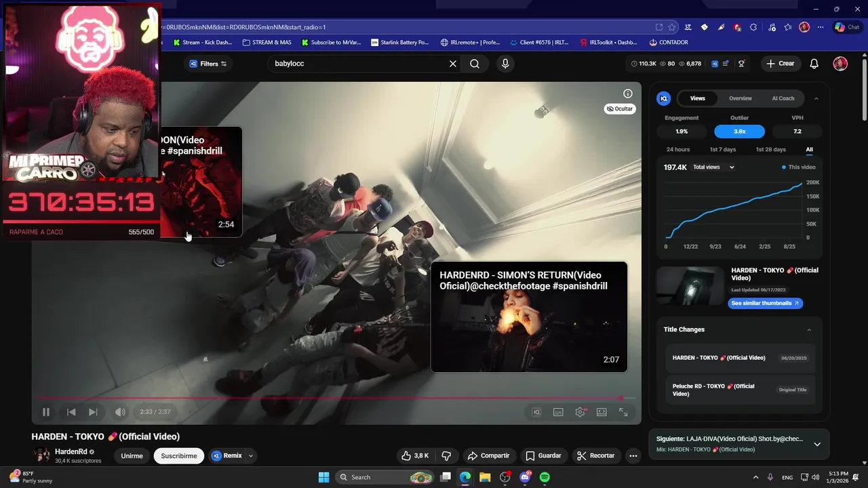The width and height of the screenshot is (868, 488).
Task: Open Starlink Battery bookmark
Action: [x=400, y=42]
